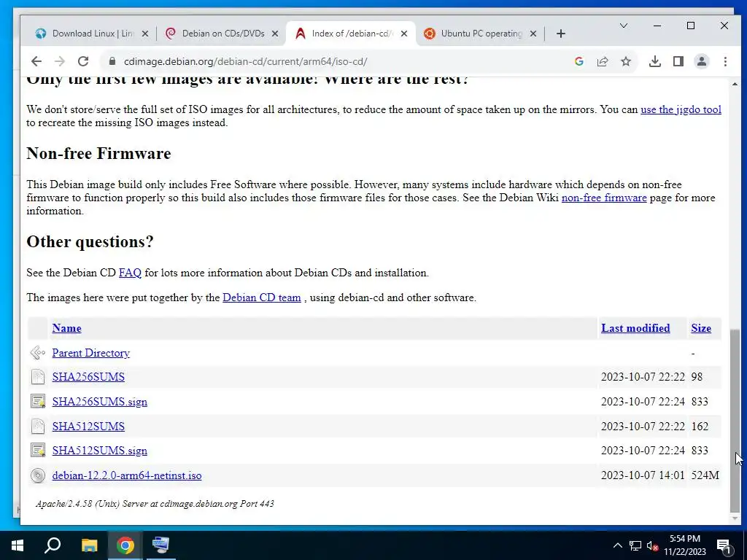Open the SHA256SUMS file link
Image resolution: width=747 pixels, height=560 pixels.
[x=88, y=377]
